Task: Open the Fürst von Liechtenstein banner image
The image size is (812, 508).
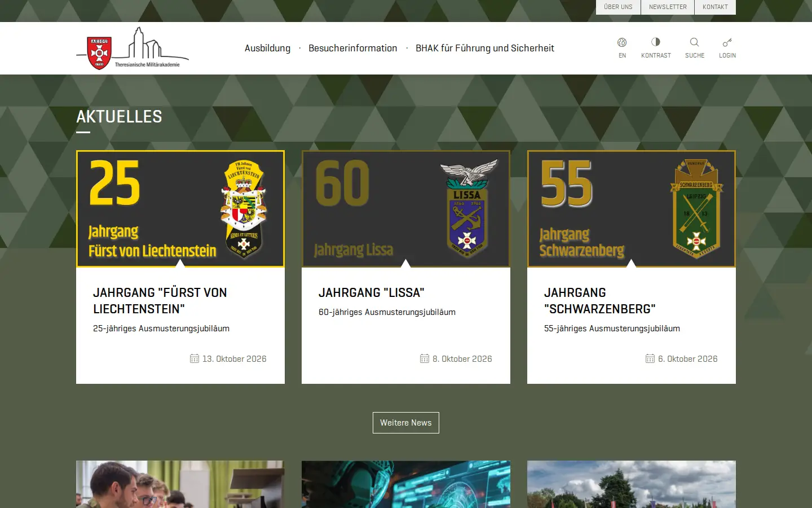Action: [x=180, y=209]
